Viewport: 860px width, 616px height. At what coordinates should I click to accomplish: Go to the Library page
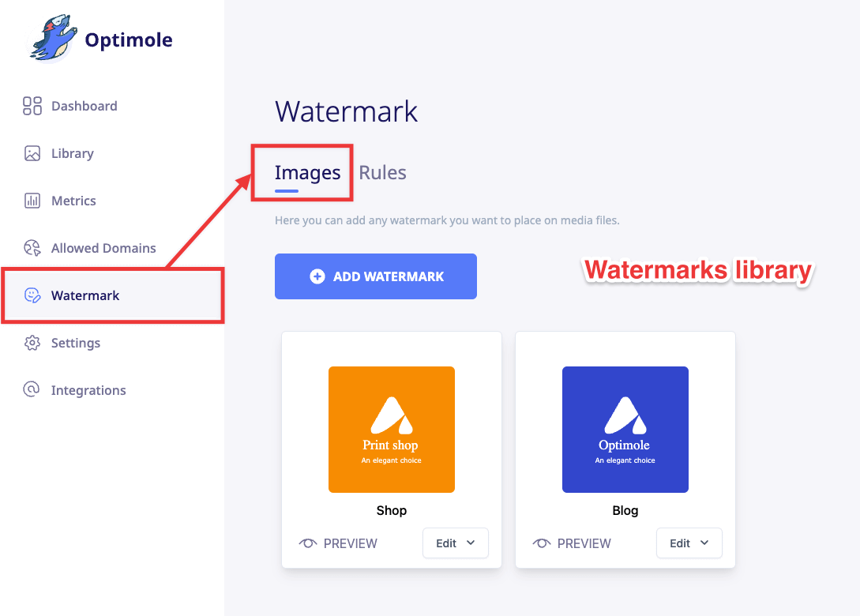[72, 153]
